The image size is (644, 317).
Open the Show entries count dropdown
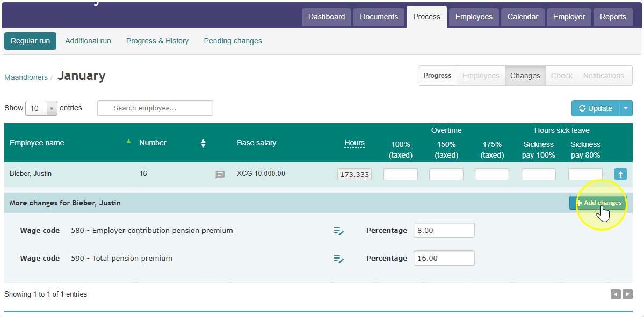coord(41,108)
